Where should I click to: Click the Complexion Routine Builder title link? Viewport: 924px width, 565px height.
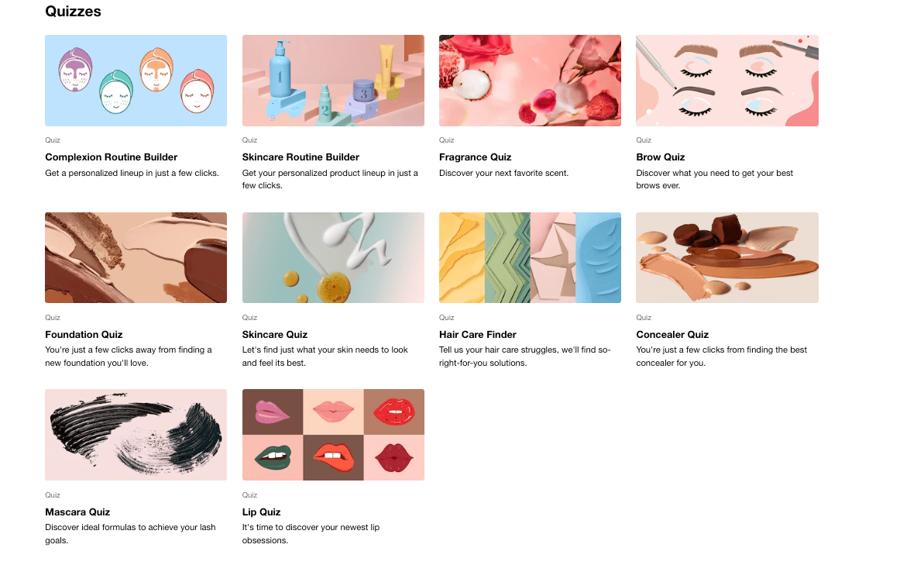click(x=112, y=157)
